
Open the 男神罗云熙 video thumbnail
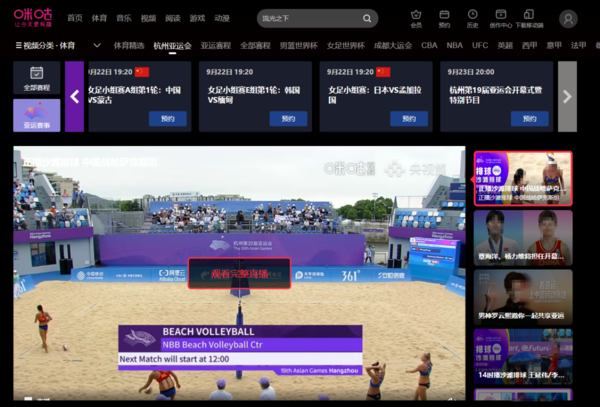523,297
